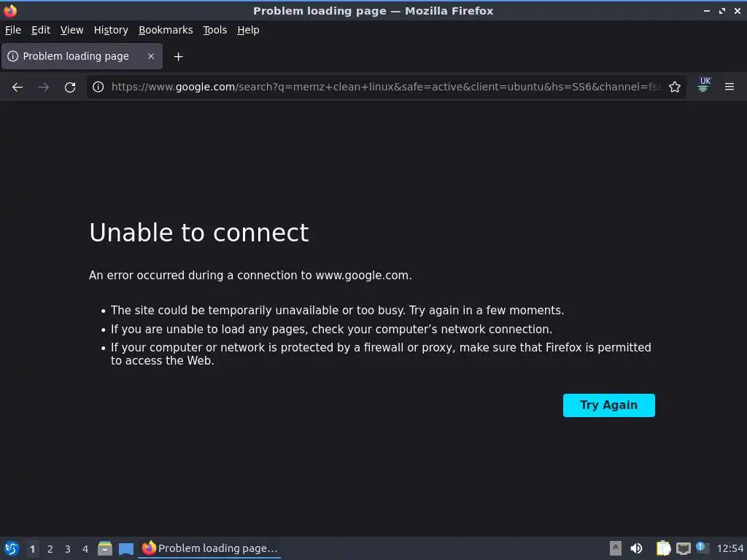Open the network connection tray icon

683,549
